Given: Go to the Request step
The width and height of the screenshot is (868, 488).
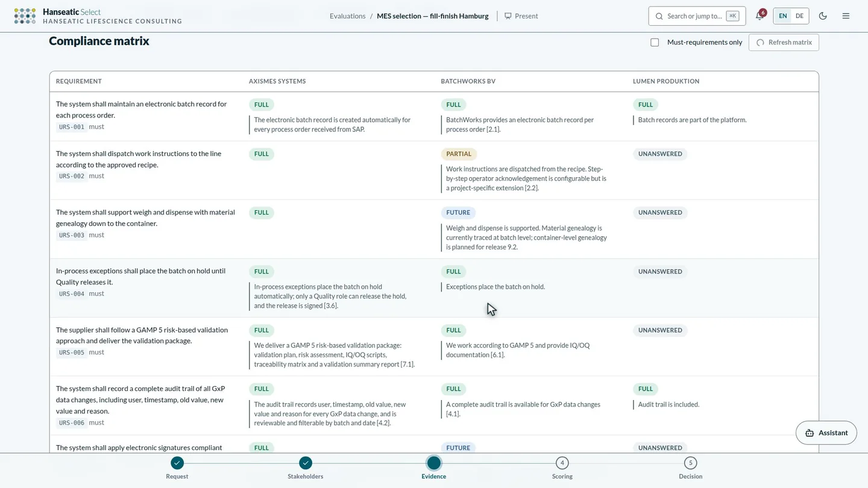Looking at the screenshot, I should coord(177,468).
